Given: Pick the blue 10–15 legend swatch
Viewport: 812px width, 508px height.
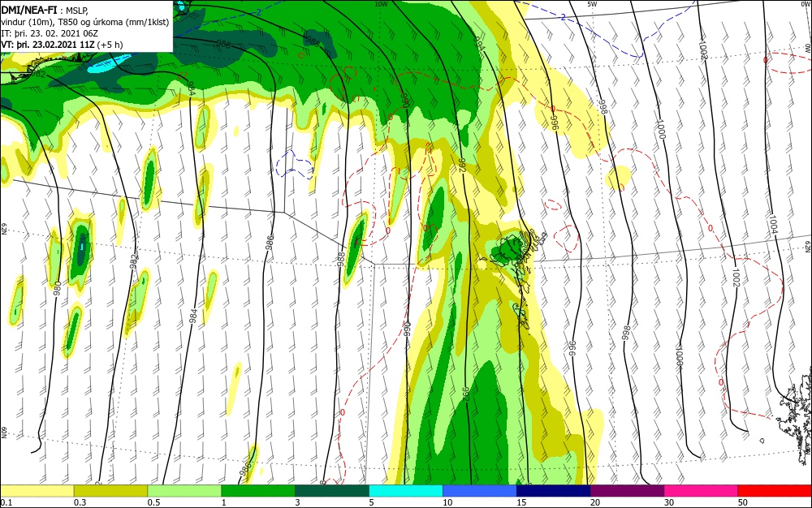Looking at the screenshot, I should (480, 491).
